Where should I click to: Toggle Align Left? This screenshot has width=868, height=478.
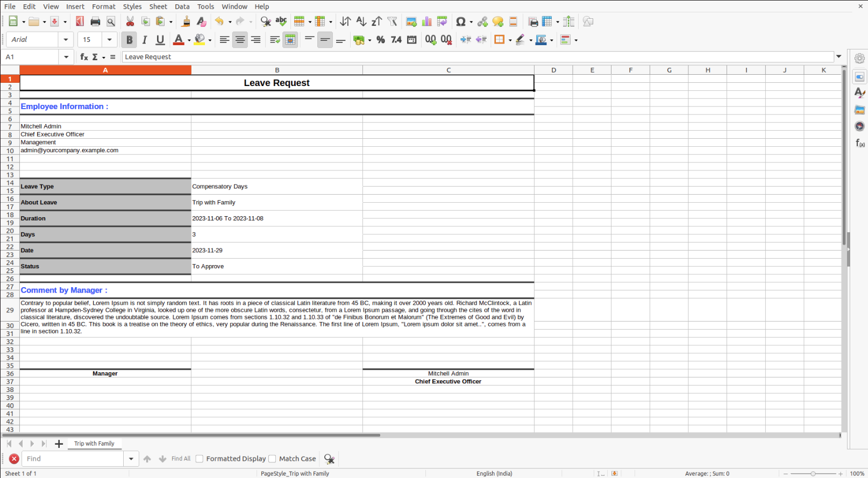click(224, 40)
